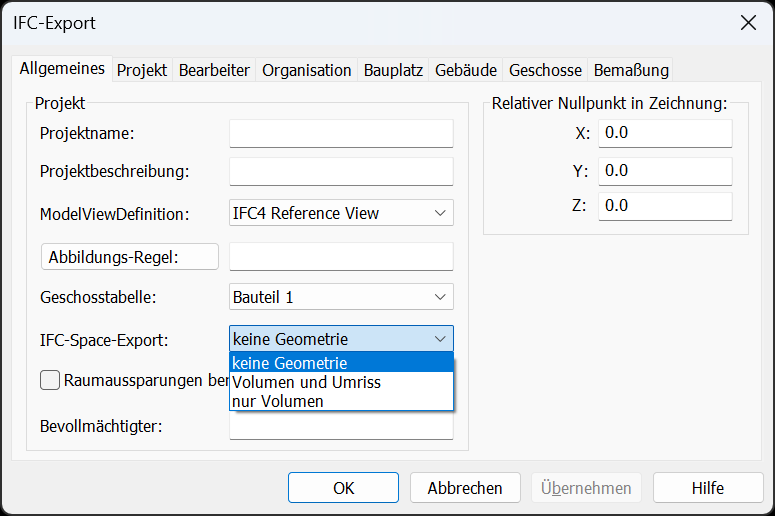This screenshot has height=516, width=775.
Task: Confirm with the OK button
Action: pyautogui.click(x=344, y=488)
